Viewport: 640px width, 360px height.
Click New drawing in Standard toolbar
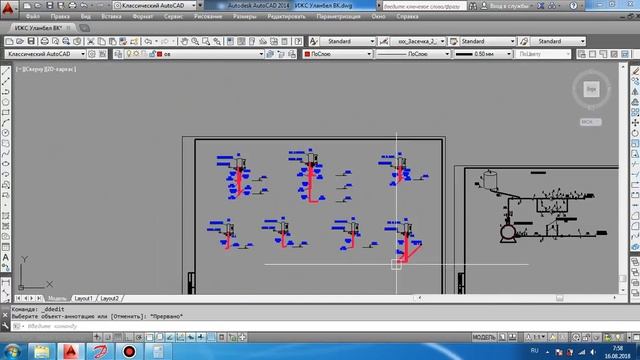(9, 41)
